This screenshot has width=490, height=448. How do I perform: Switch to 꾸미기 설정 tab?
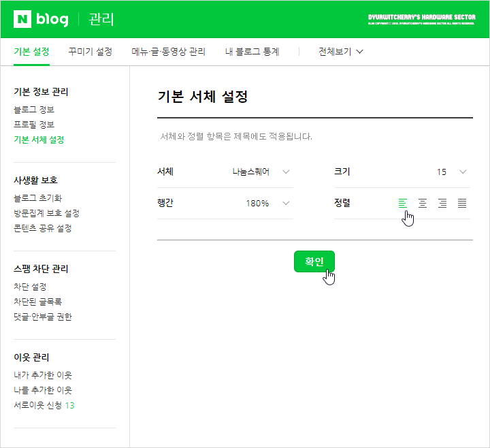click(91, 52)
